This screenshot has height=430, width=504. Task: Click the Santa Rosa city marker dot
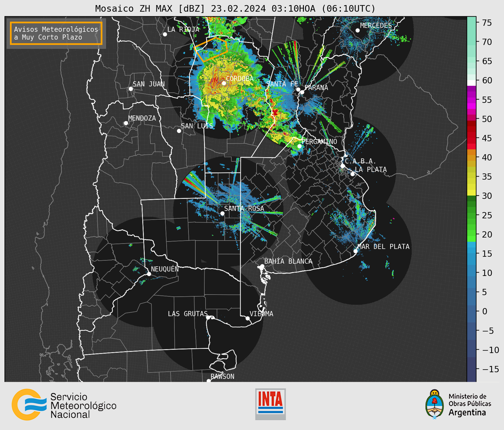coord(223,213)
